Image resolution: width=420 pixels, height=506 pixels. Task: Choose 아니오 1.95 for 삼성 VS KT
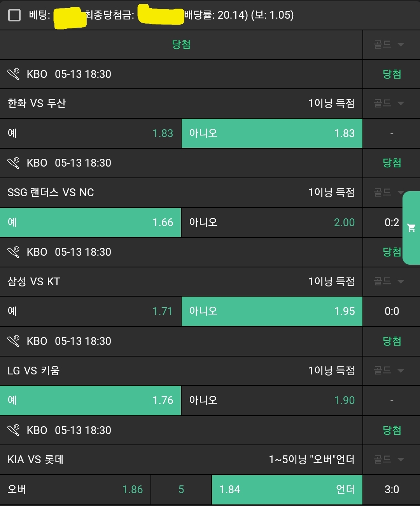pyautogui.click(x=272, y=311)
